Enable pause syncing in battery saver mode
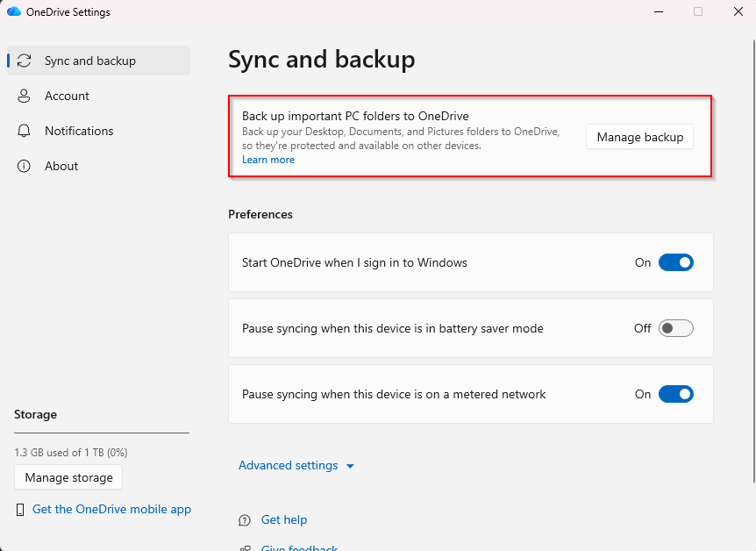Viewport: 756px width, 551px height. pyautogui.click(x=675, y=328)
